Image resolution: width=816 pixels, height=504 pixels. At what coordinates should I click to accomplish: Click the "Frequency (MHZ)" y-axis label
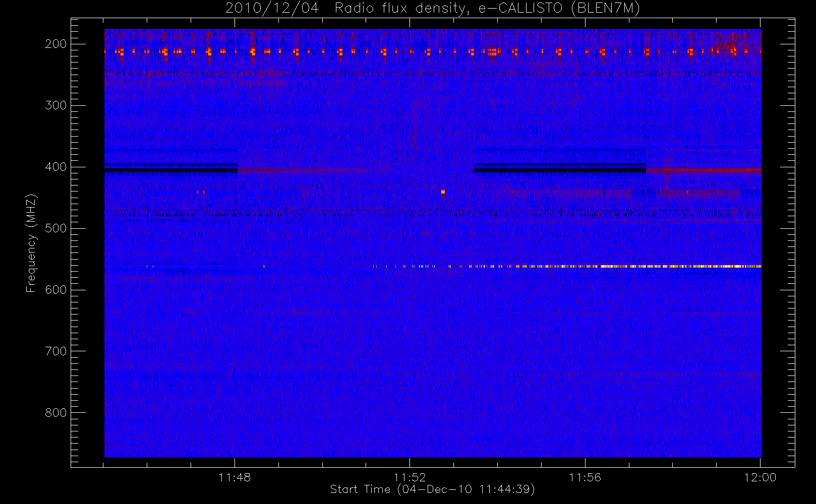coord(31,243)
